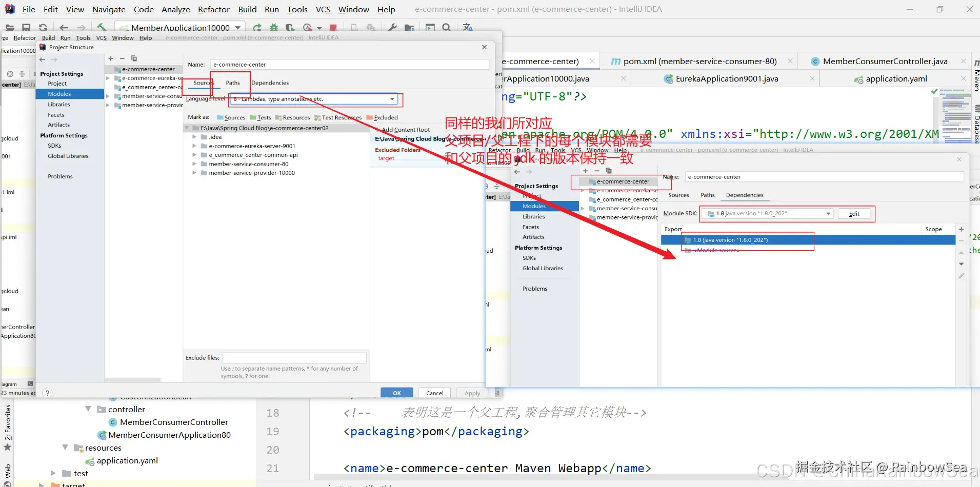This screenshot has height=487, width=980.
Task: Expand member-service-consumer-80 folder node
Action: [194, 164]
